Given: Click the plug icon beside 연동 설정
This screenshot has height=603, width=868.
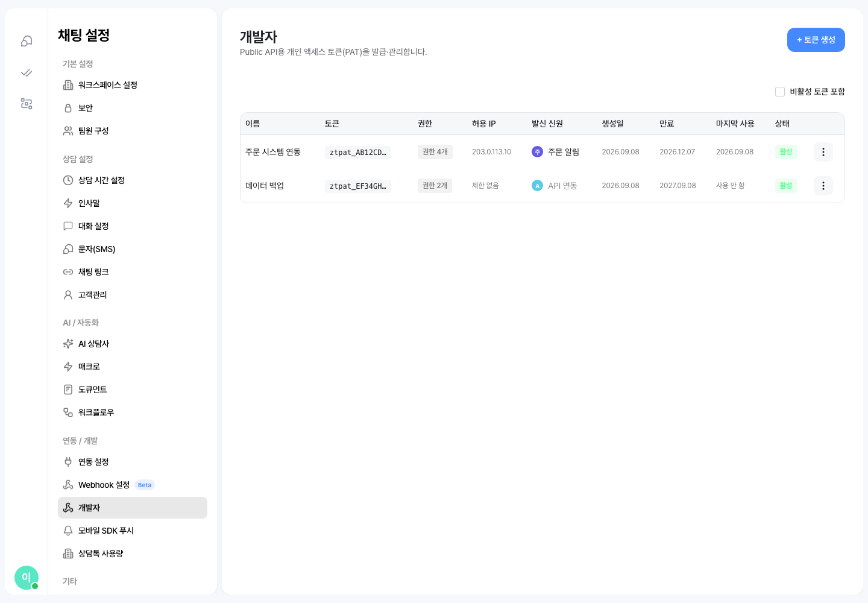Looking at the screenshot, I should [68, 462].
